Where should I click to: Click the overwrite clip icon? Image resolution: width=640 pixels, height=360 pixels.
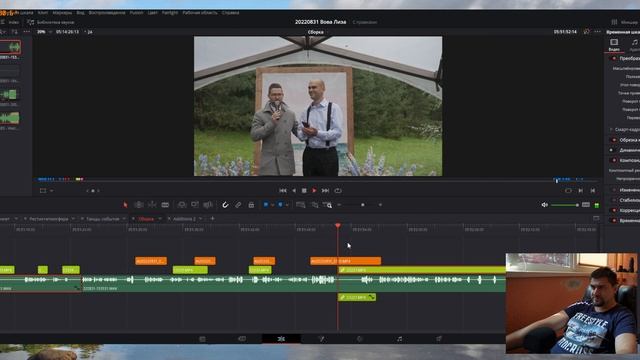click(x=195, y=204)
